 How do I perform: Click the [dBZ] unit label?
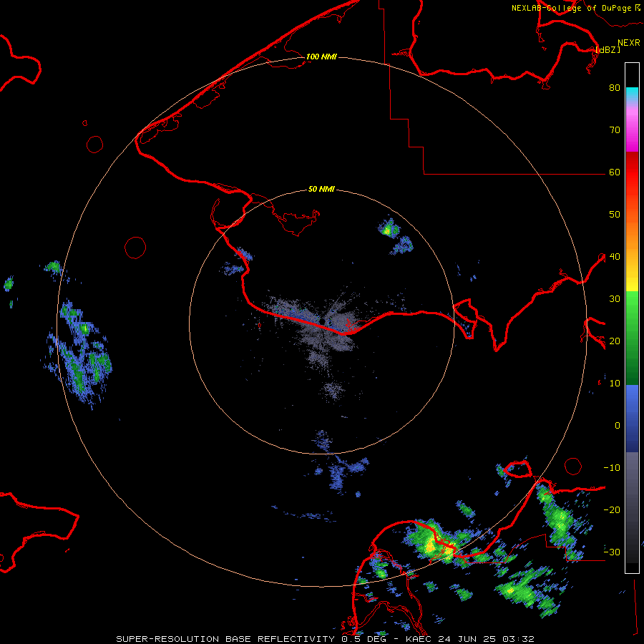coord(608,49)
